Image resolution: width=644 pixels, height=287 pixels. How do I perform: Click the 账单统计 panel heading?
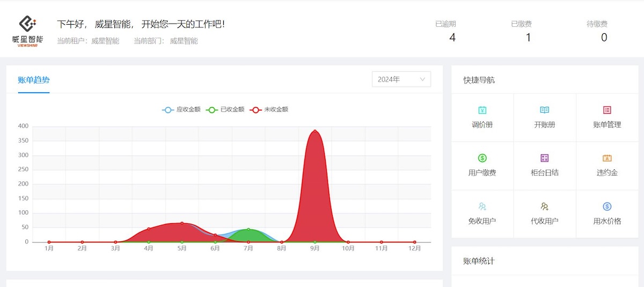(x=479, y=261)
